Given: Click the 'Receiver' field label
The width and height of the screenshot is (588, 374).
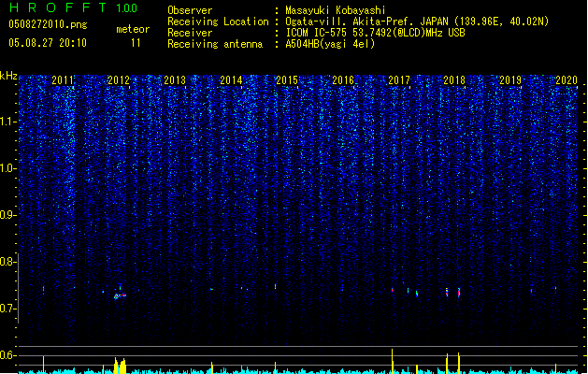Looking at the screenshot, I should (190, 33).
